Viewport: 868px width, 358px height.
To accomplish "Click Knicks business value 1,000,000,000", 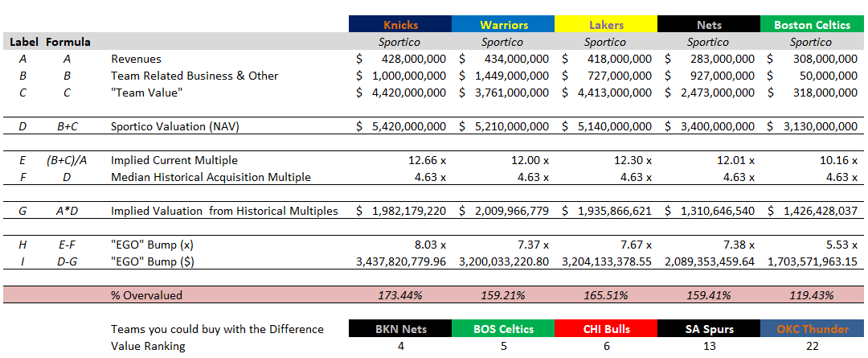I will (x=409, y=76).
